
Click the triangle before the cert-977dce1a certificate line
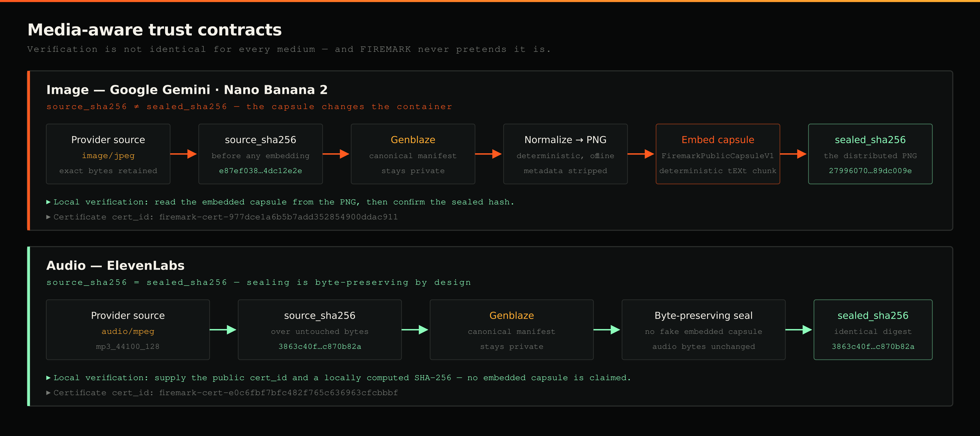pos(48,217)
